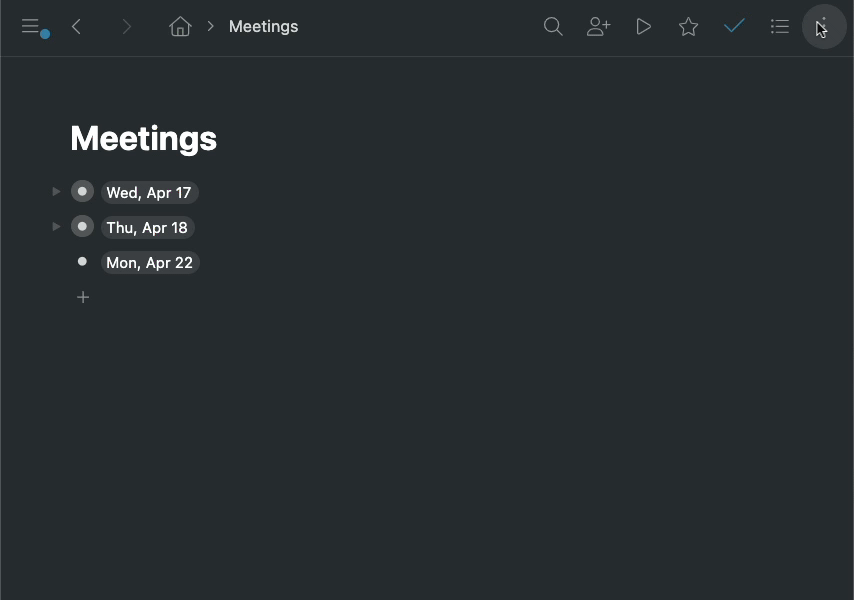854x600 pixels.
Task: Open the list view options icon
Action: tap(779, 26)
